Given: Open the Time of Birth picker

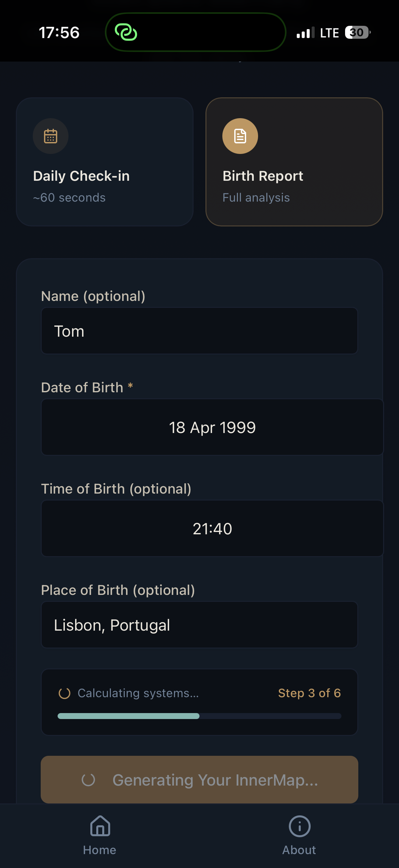Looking at the screenshot, I should tap(212, 528).
